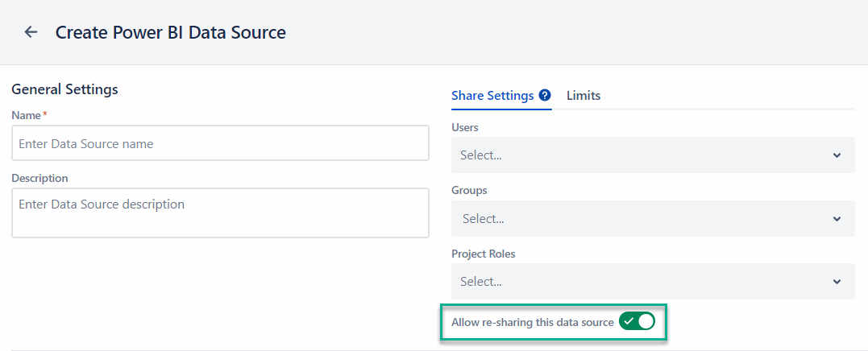Click the Description field label

pos(39,178)
